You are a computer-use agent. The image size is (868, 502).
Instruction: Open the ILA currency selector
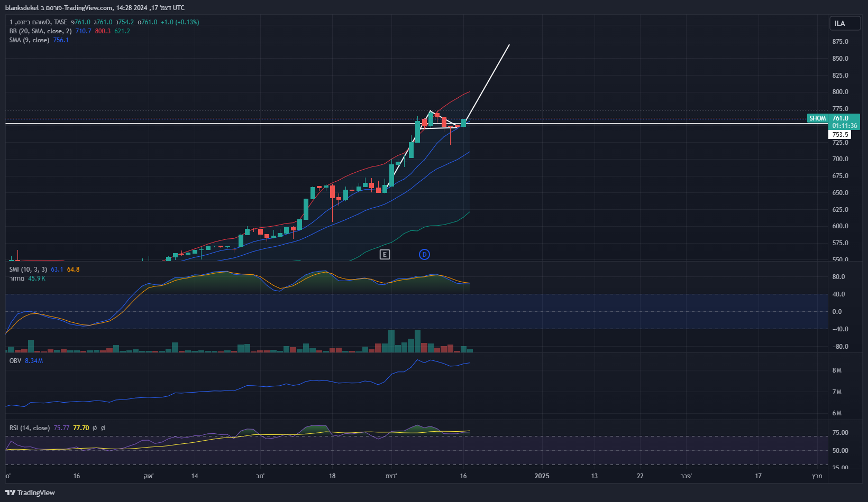[x=845, y=23]
